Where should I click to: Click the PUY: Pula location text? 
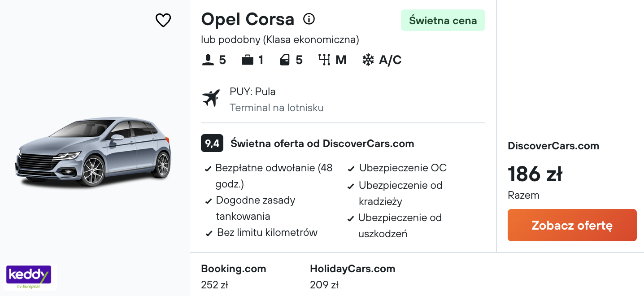pos(252,92)
